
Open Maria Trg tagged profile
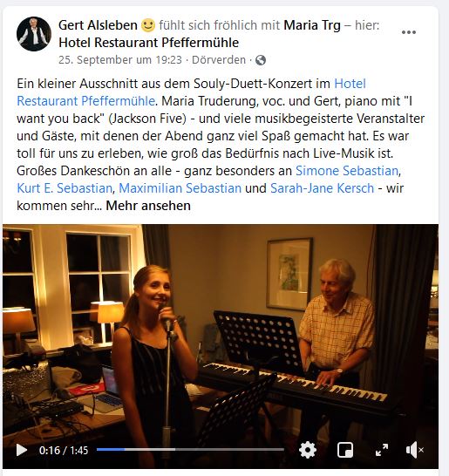(x=312, y=25)
